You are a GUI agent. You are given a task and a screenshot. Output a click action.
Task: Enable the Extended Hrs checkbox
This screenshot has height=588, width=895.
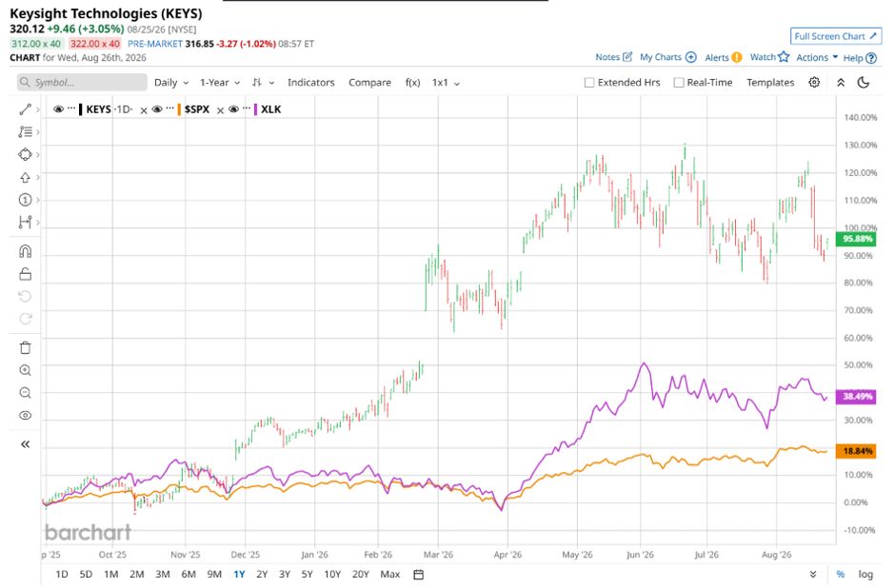[x=589, y=83]
